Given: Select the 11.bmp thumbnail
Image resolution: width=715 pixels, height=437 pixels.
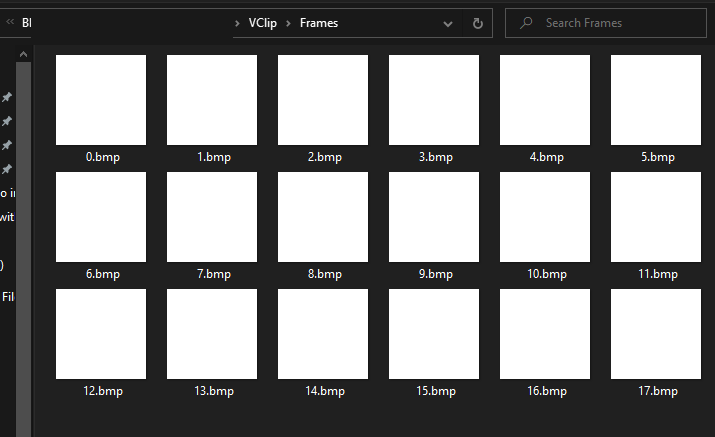Looking at the screenshot, I should click(x=656, y=217).
